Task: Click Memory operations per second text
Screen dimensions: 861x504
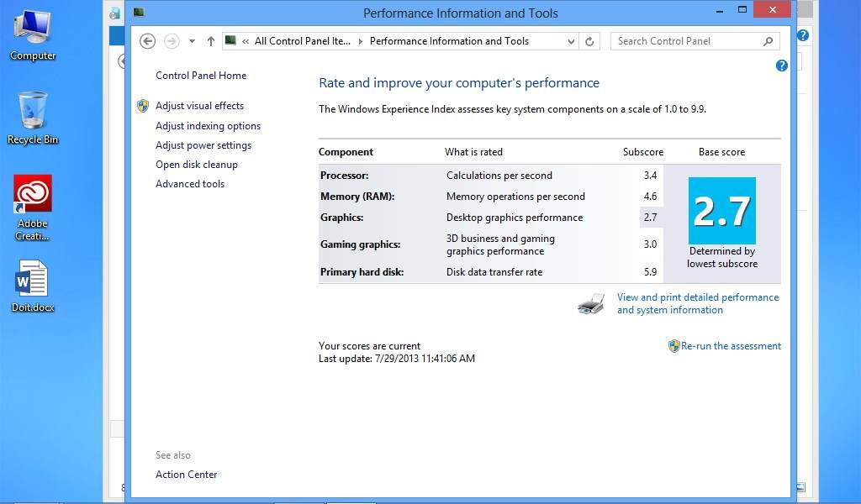Action: click(x=515, y=197)
